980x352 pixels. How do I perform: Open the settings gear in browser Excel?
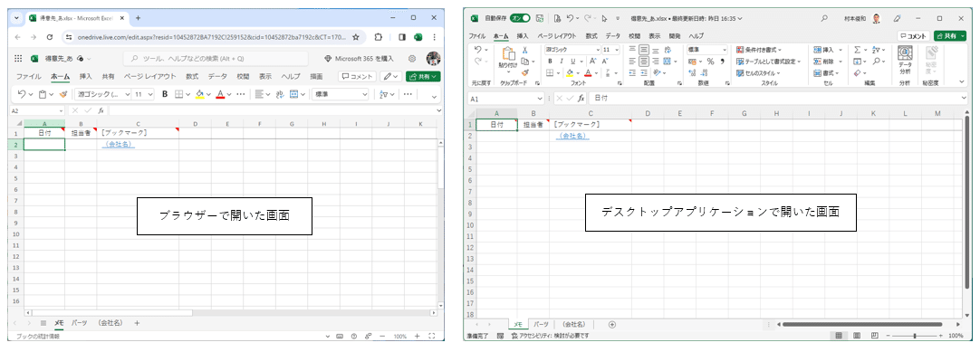click(412, 59)
